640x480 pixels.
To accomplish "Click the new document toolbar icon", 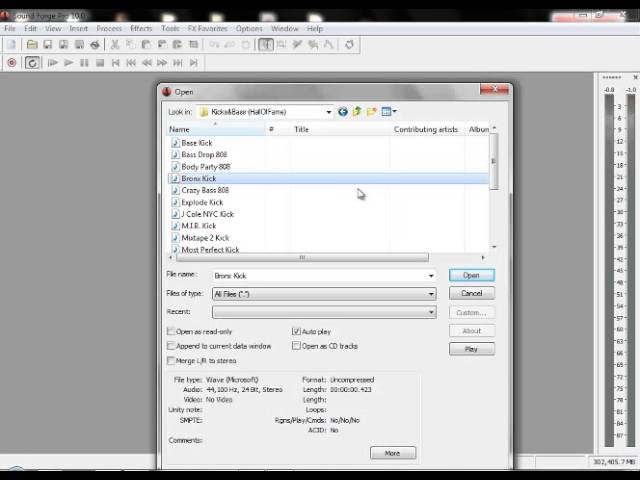I will 12,45.
